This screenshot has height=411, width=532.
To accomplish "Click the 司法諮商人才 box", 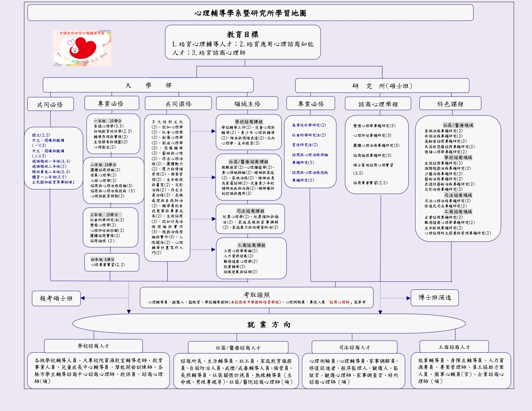I will [354, 347].
